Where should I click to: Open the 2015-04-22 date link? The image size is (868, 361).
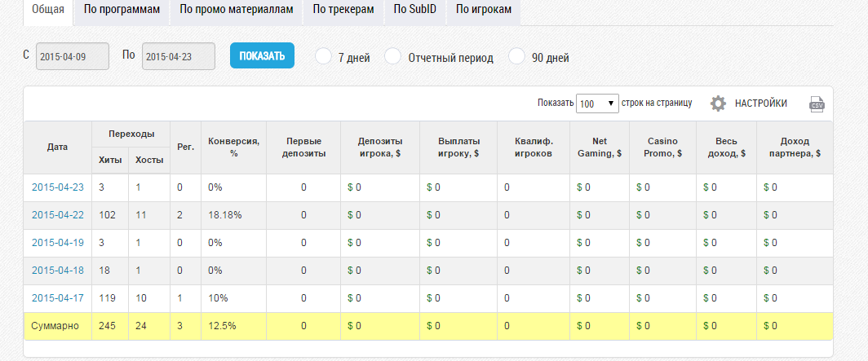click(x=58, y=215)
